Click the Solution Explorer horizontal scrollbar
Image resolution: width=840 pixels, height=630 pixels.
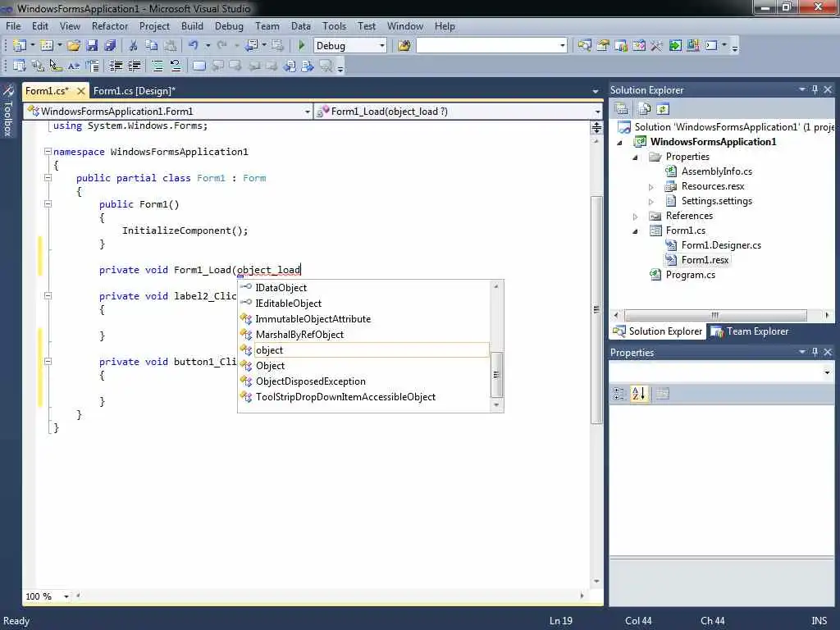(x=715, y=315)
